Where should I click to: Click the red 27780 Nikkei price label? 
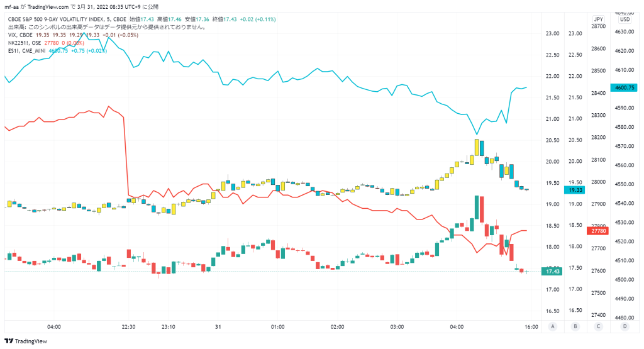pos(599,231)
